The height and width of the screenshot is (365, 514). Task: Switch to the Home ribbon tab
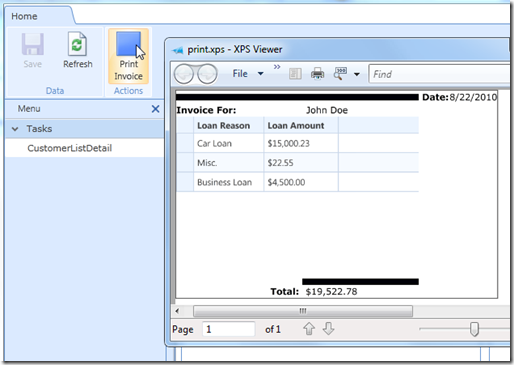coord(24,16)
